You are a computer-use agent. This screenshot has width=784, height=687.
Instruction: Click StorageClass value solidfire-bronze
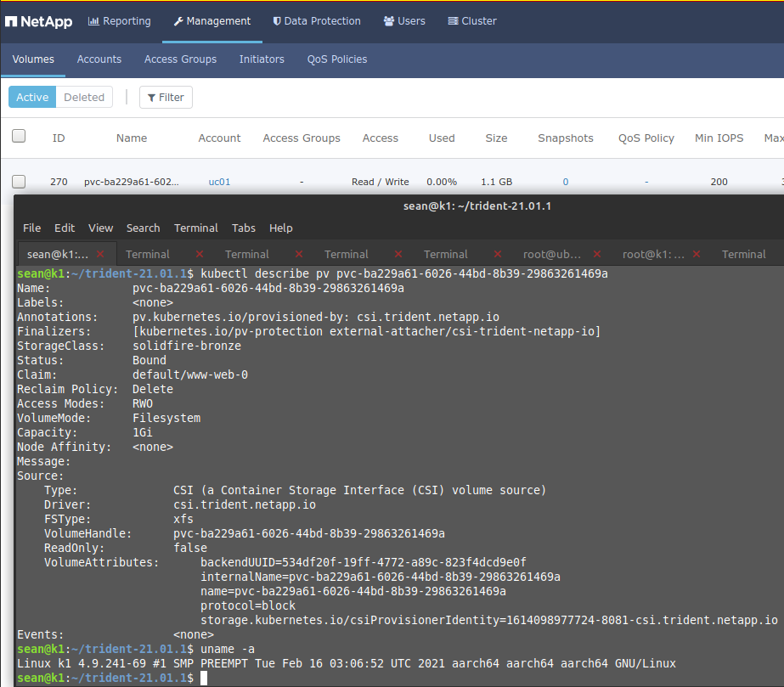coord(187,346)
